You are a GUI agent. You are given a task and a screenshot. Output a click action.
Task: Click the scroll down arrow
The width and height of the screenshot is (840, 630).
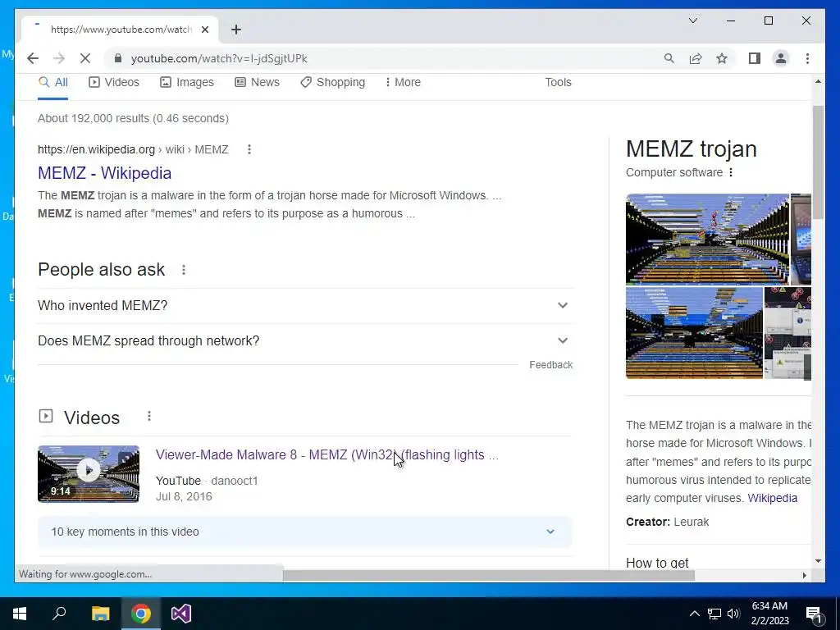click(x=818, y=561)
